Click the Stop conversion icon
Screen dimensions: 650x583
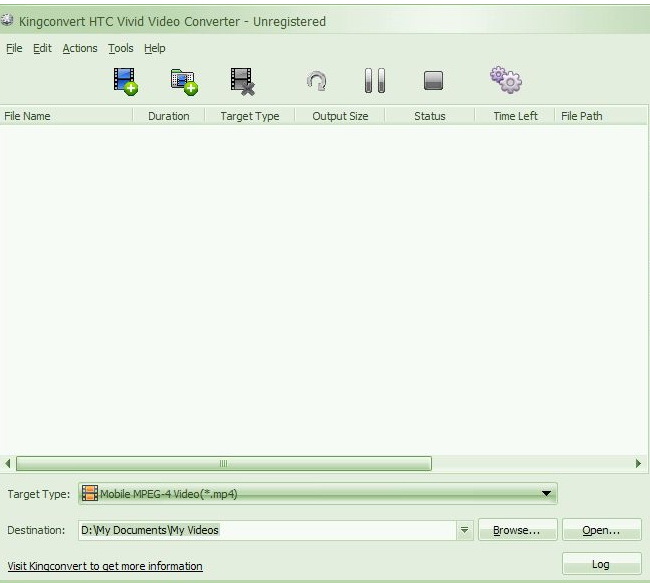(x=433, y=80)
